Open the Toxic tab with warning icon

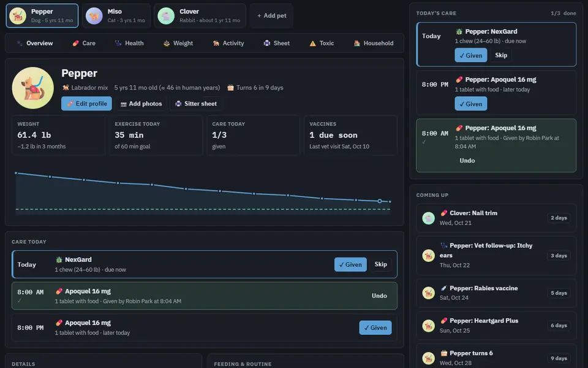tap(322, 43)
